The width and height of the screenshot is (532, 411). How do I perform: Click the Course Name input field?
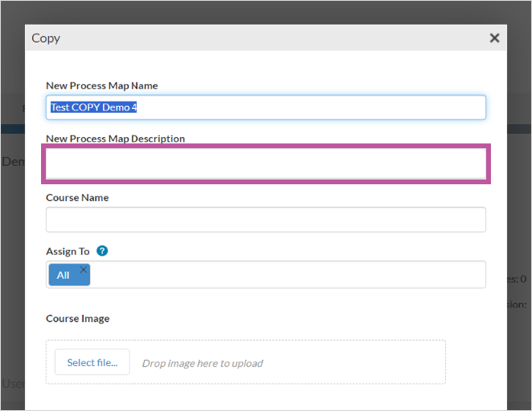pyautogui.click(x=266, y=220)
